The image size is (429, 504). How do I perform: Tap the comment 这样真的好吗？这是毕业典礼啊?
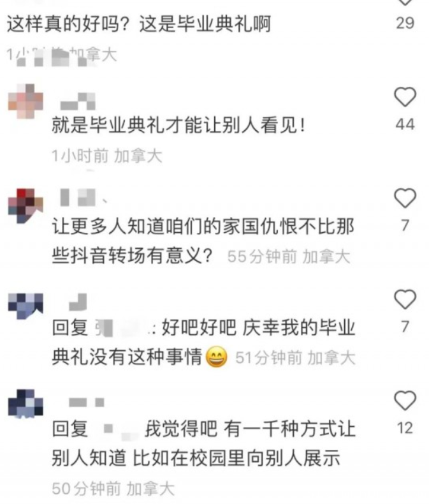pyautogui.click(x=139, y=24)
